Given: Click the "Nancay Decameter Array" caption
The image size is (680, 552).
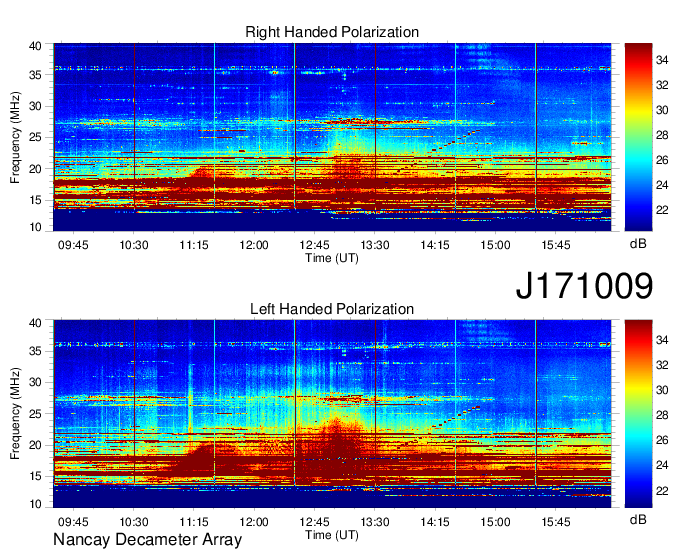Looking at the screenshot, I should [147, 540].
